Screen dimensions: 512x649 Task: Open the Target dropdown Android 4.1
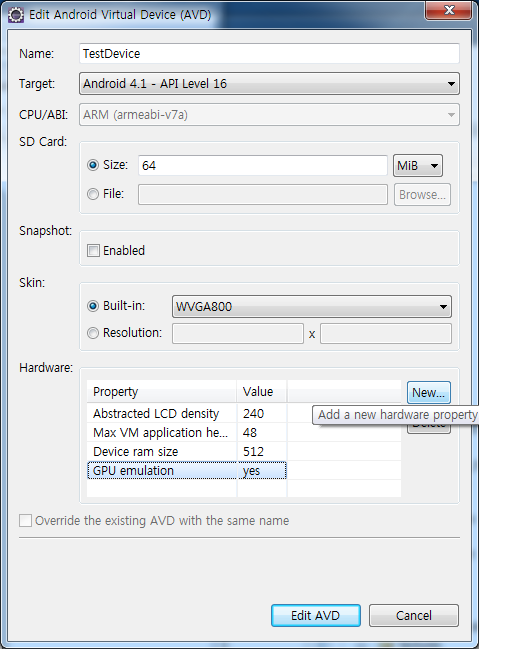(x=269, y=84)
